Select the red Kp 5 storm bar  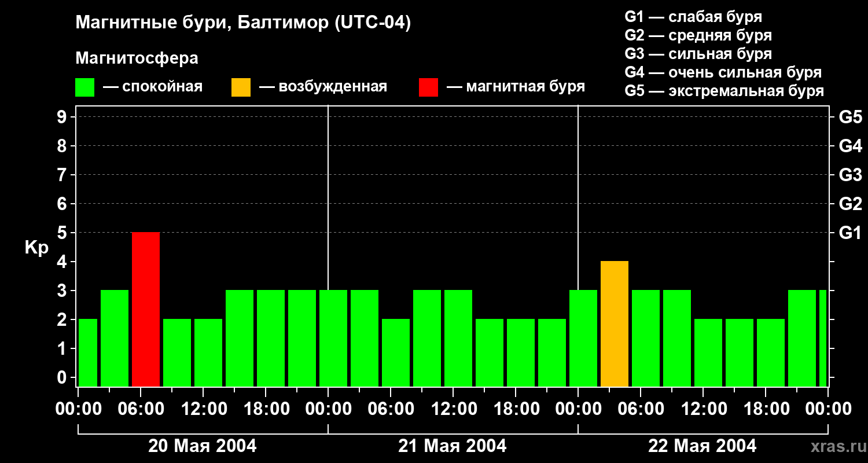point(146,309)
